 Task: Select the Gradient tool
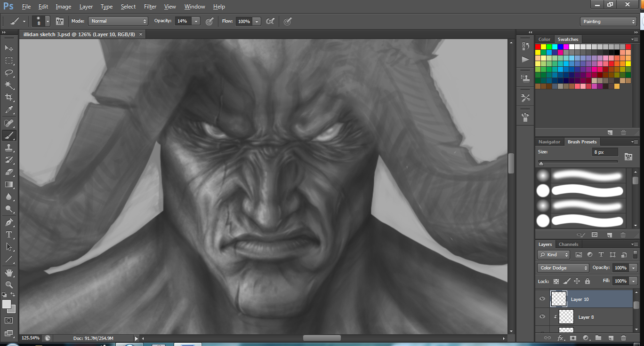pyautogui.click(x=9, y=184)
